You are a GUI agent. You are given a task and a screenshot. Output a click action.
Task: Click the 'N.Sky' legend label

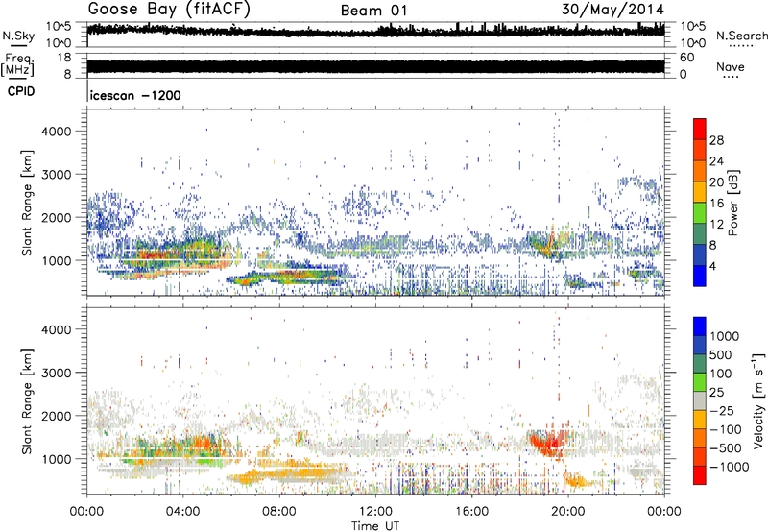click(x=18, y=36)
